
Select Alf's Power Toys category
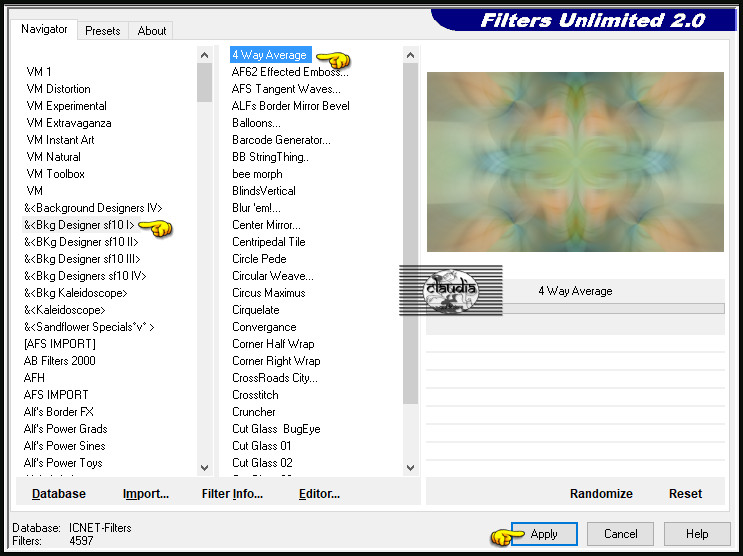(63, 463)
